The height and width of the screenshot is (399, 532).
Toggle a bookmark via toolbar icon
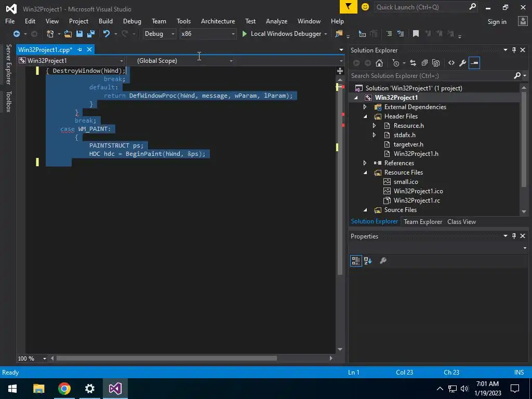[416, 34]
